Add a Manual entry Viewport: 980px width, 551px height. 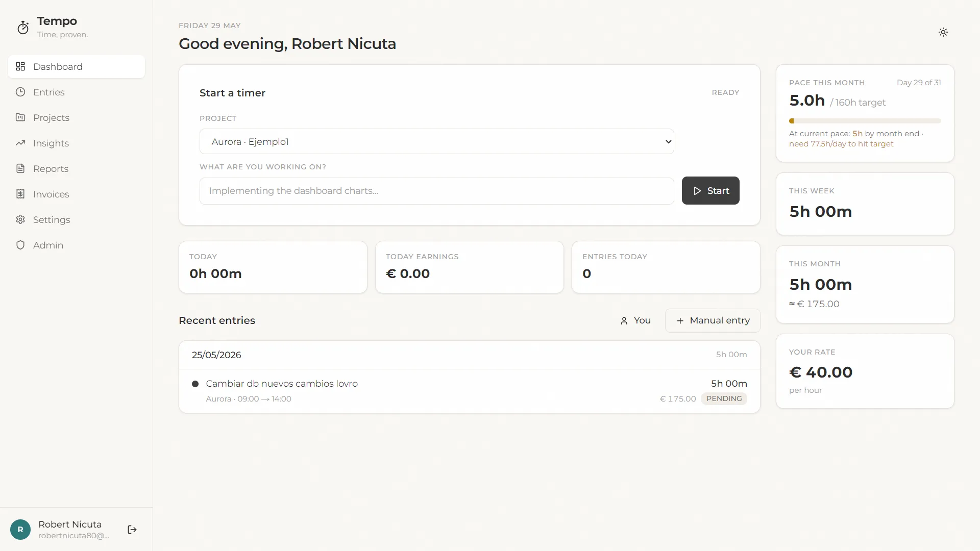tap(713, 320)
